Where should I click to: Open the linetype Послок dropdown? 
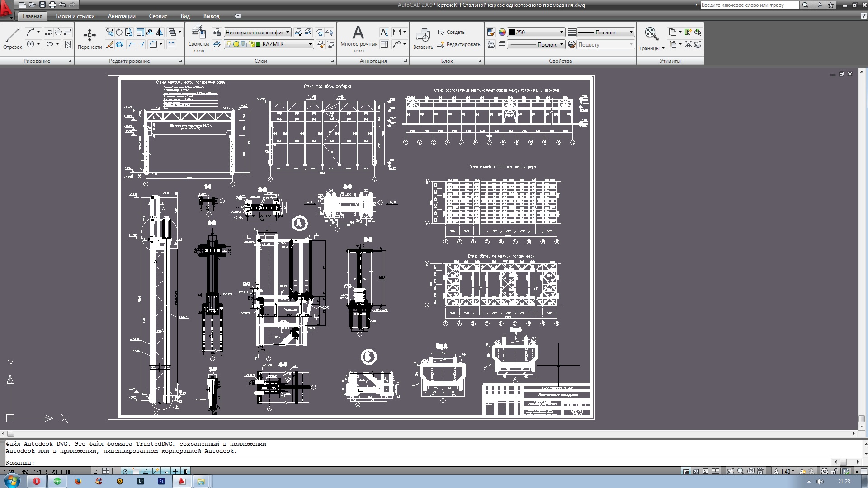(x=536, y=44)
